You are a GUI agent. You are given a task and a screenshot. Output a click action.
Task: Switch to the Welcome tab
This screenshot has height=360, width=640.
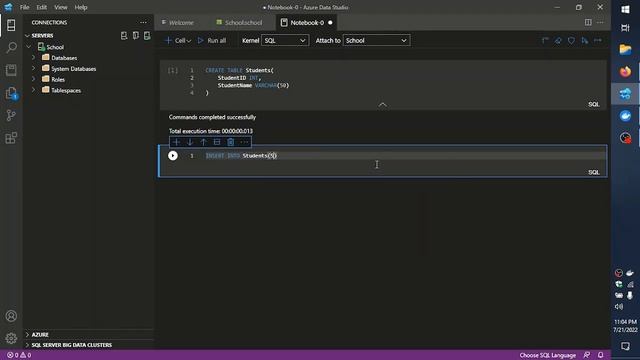pyautogui.click(x=178, y=22)
